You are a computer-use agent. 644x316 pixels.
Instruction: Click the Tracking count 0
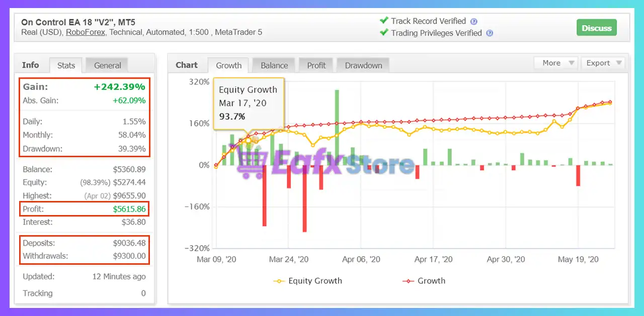[143, 293]
